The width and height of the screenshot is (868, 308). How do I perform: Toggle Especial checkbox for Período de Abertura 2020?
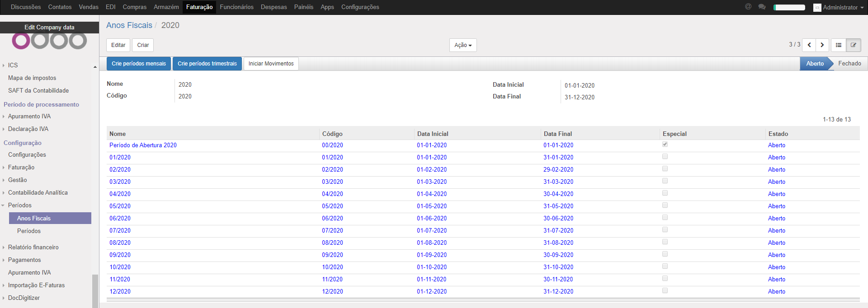tap(665, 145)
